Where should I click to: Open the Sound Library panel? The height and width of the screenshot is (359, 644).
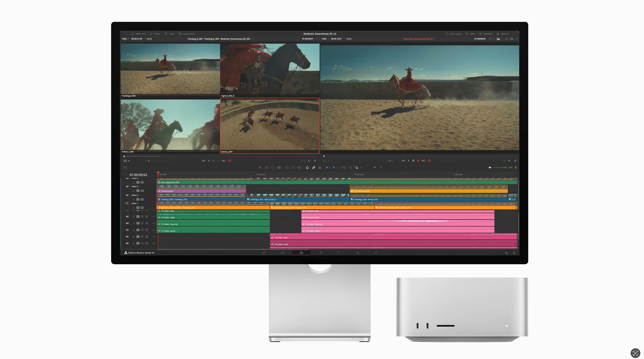click(187, 34)
